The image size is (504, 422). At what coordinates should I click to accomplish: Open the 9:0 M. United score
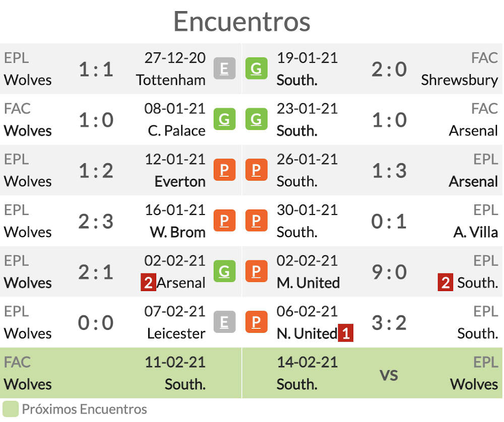[x=389, y=272]
